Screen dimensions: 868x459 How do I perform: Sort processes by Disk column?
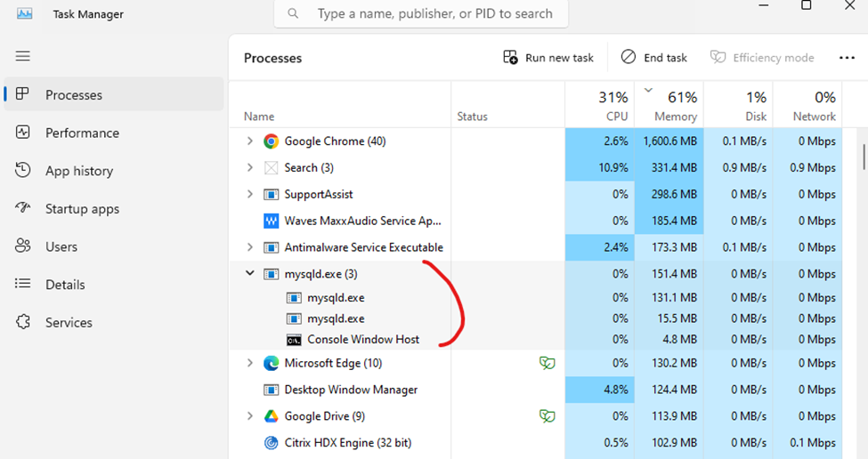click(738, 104)
